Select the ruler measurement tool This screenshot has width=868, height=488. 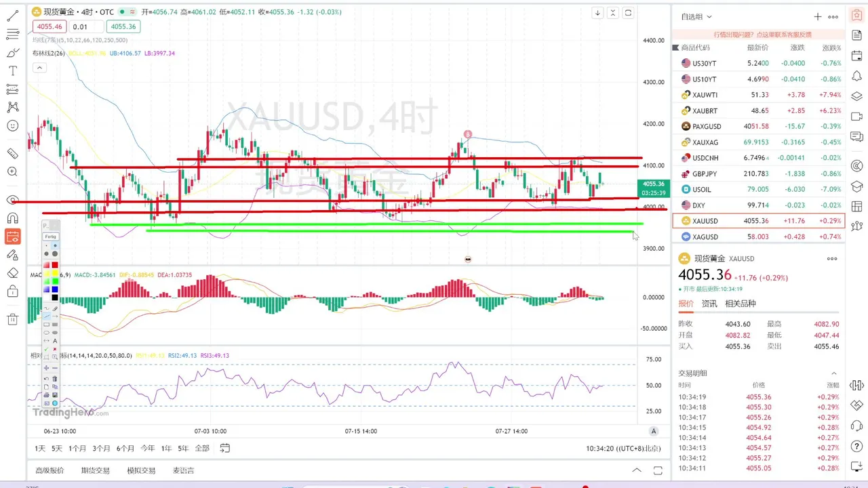coord(12,154)
